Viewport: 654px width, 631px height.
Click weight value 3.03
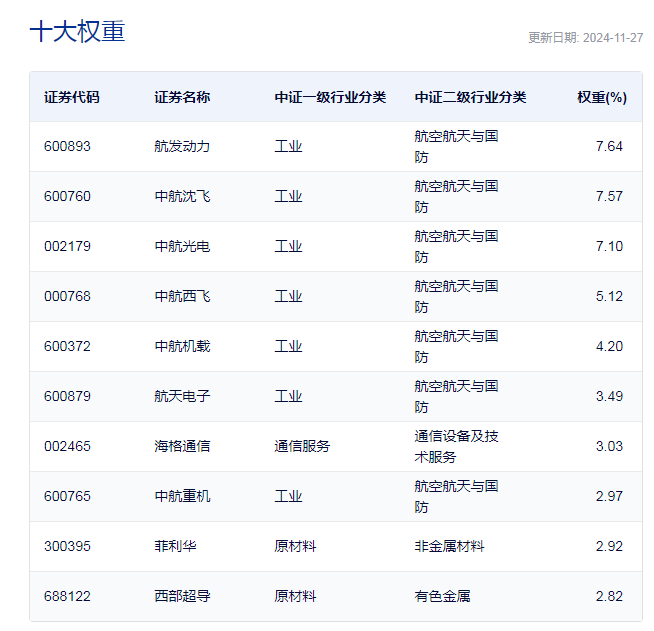(x=609, y=446)
